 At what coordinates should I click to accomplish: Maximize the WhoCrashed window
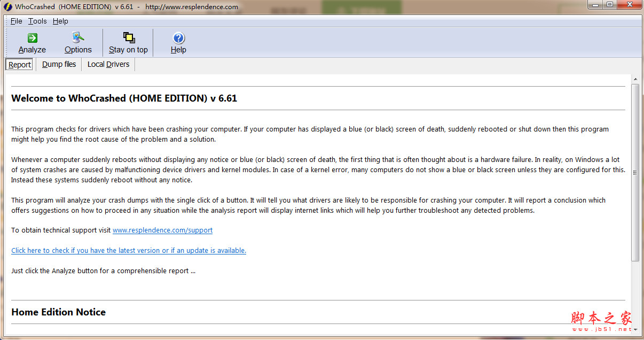tap(609, 4)
